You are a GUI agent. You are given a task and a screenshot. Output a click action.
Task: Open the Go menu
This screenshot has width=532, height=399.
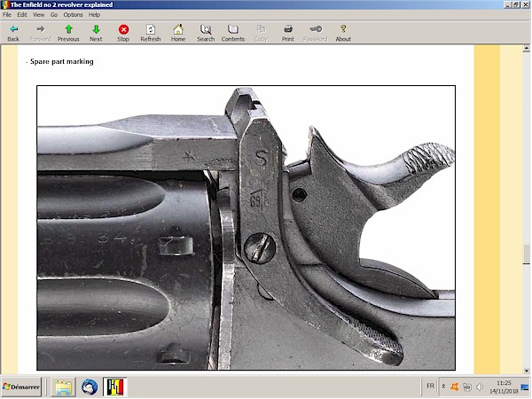point(54,14)
